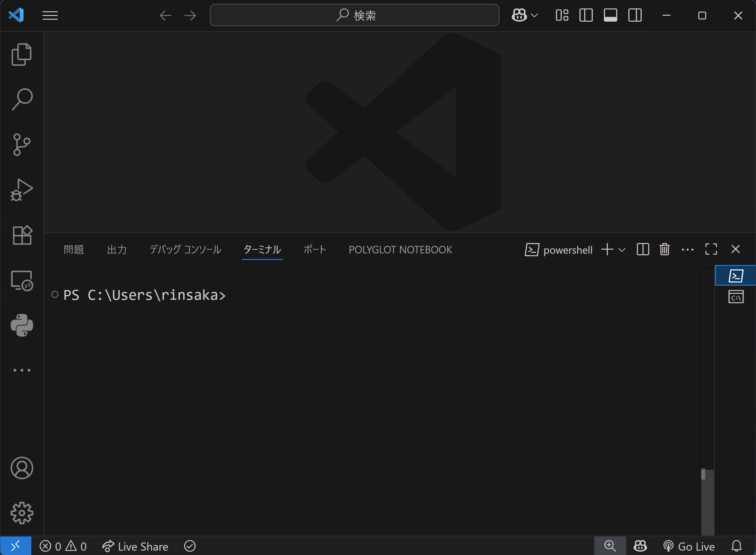Toggle the primary side bar
The height and width of the screenshot is (555, 756).
tap(586, 15)
